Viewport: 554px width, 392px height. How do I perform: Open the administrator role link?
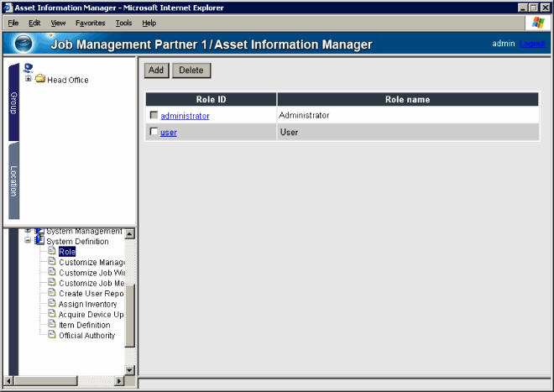pyautogui.click(x=185, y=116)
